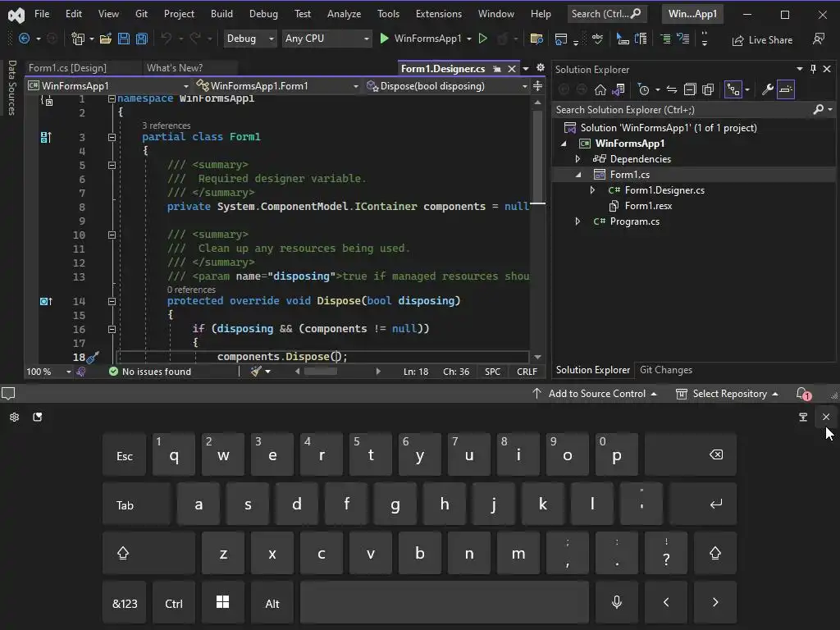The height and width of the screenshot is (630, 840).
Task: Click the No issues found indicator
Action: point(150,372)
